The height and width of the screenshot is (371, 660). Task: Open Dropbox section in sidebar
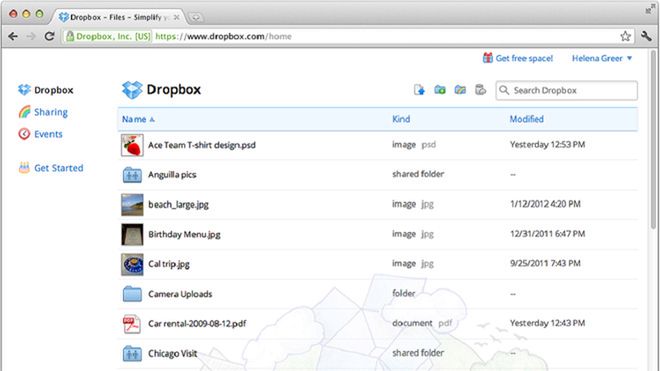coord(53,90)
